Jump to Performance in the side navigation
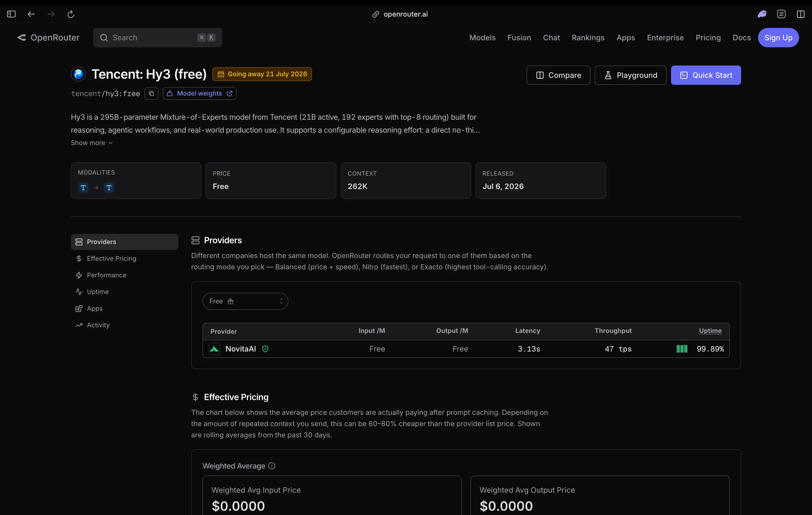Image resolution: width=812 pixels, height=515 pixels. 124,275
